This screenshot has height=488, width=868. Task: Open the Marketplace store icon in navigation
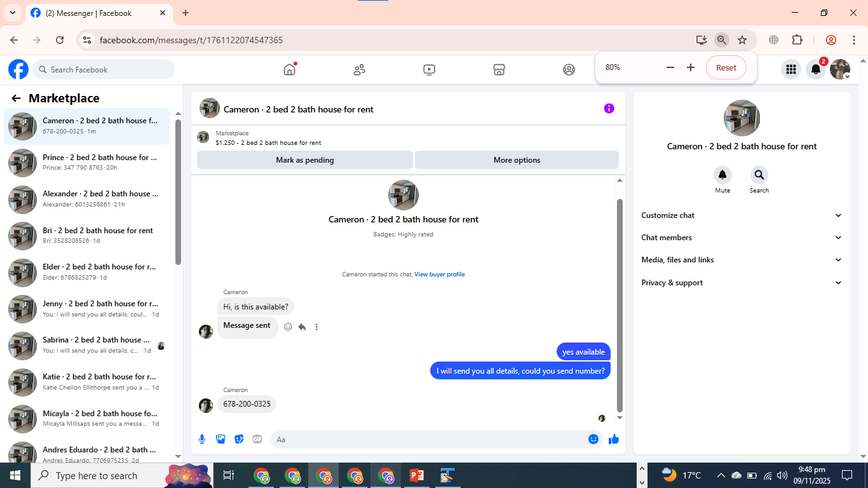[x=499, y=70]
